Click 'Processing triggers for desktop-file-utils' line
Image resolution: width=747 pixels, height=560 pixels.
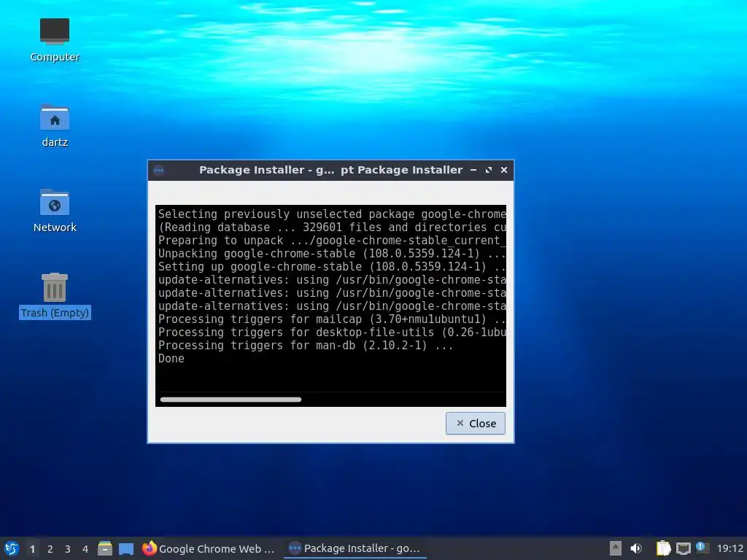(332, 332)
